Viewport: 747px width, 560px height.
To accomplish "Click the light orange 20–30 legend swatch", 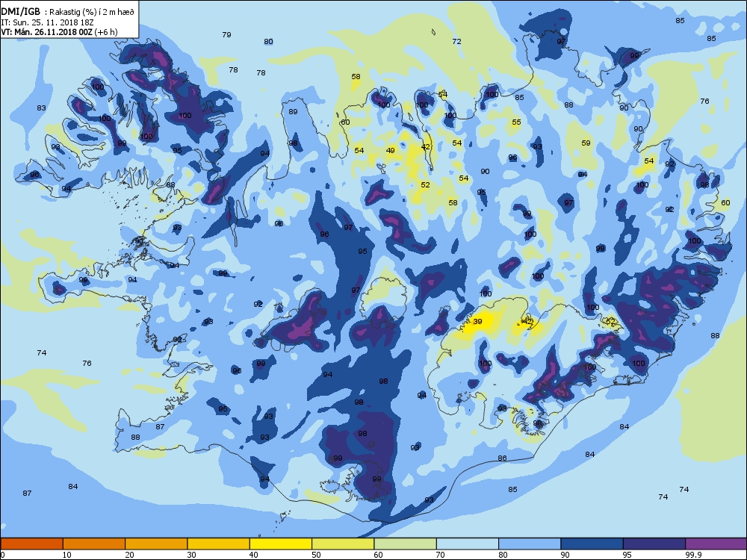I will coord(156,544).
